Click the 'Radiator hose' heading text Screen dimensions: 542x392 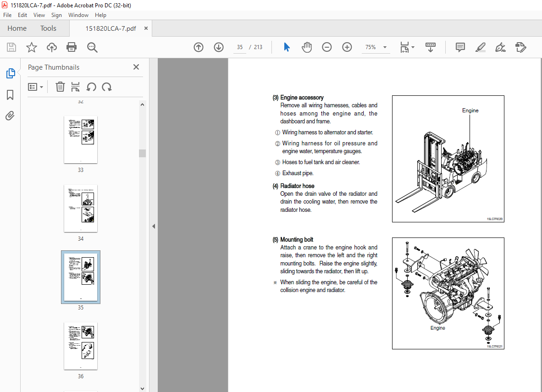[297, 186]
